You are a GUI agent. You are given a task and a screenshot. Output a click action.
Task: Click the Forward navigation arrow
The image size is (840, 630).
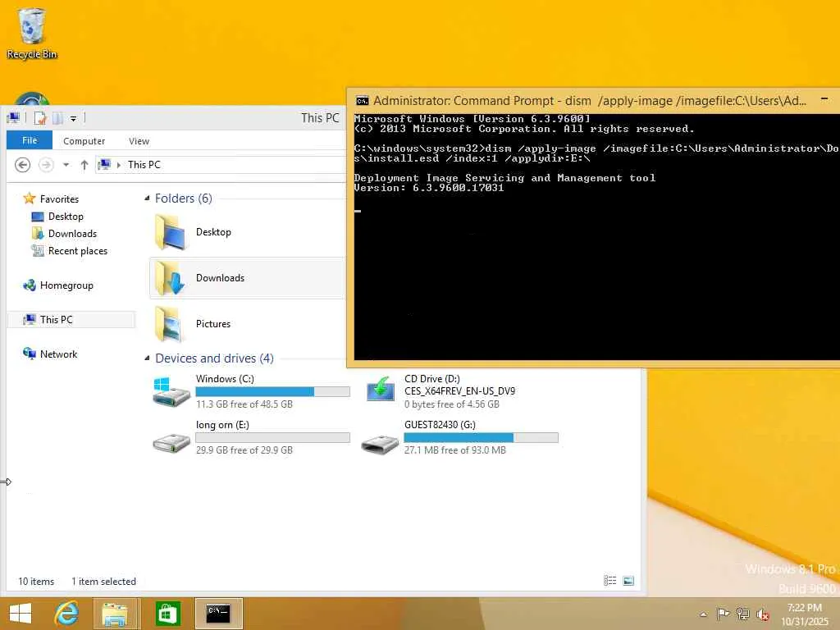point(47,164)
